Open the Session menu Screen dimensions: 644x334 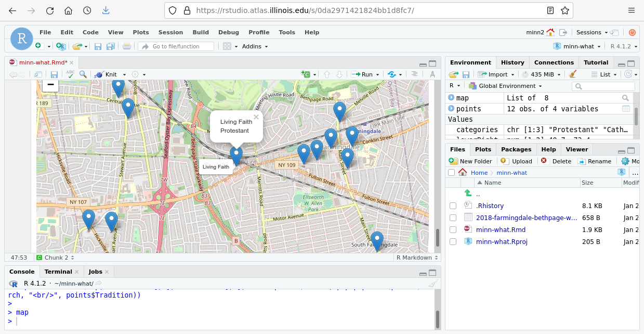click(170, 32)
